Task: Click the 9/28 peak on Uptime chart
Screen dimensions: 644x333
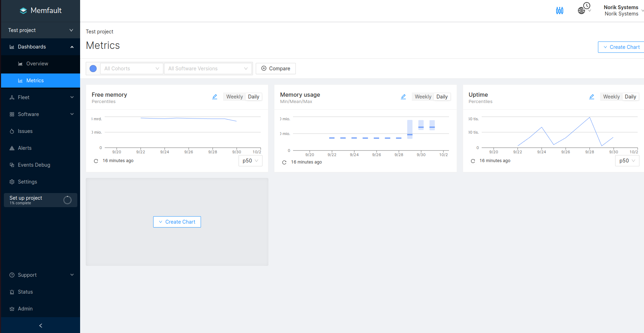Action: point(590,117)
